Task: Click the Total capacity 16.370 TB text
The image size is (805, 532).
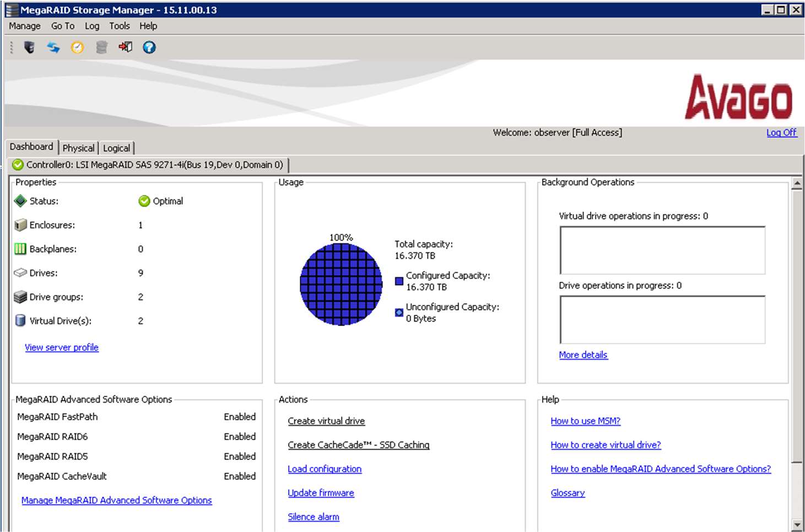Action: coord(424,249)
